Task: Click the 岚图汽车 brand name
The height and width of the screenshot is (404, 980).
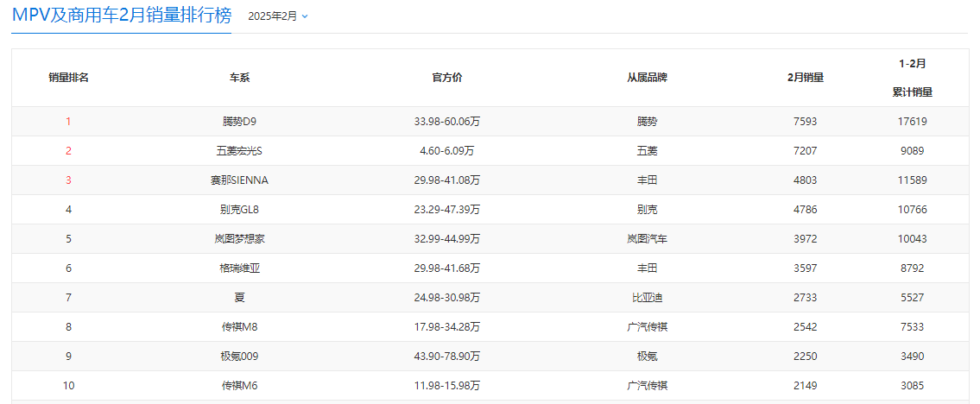Action: click(647, 239)
